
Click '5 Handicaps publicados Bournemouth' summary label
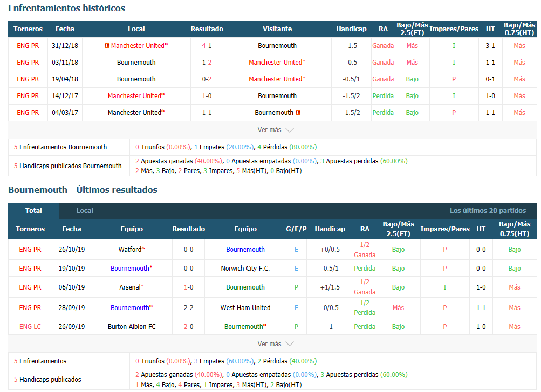(67, 166)
